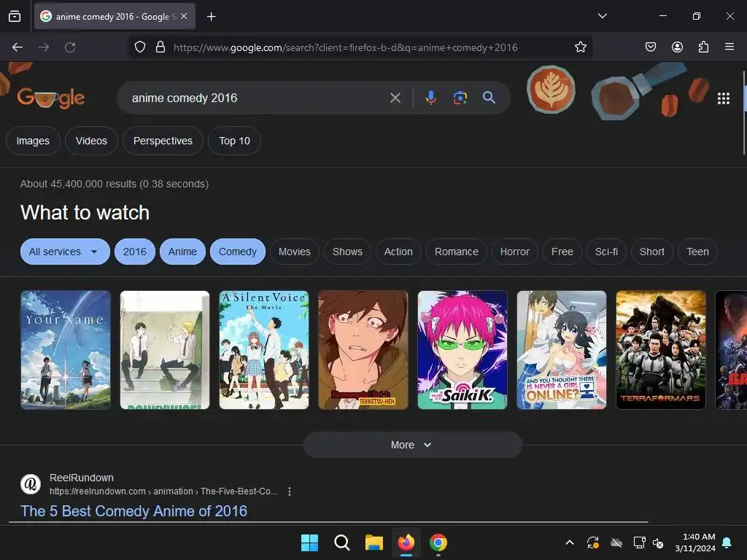Enable the Free filter chip
Screen dimensions: 747x560
[x=562, y=252]
